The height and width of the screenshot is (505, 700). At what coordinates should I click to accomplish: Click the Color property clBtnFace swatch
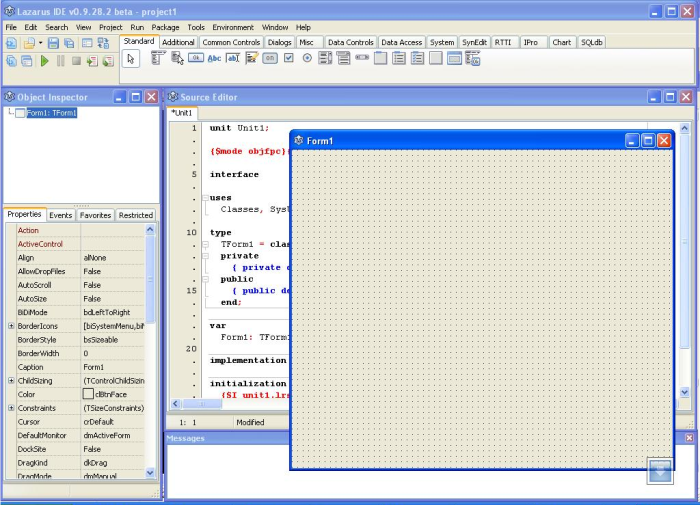(x=88, y=395)
